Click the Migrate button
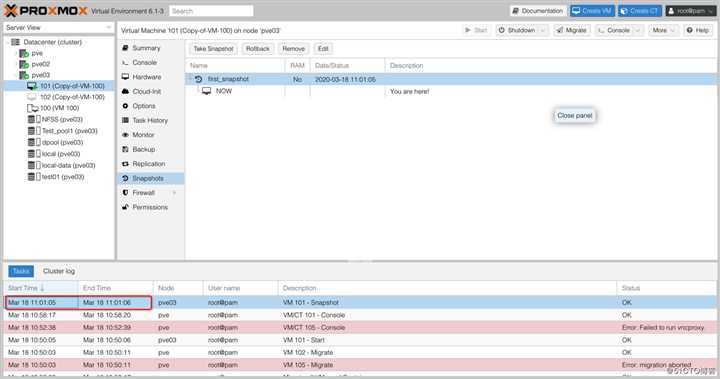The height and width of the screenshot is (379, 720). 571,30
